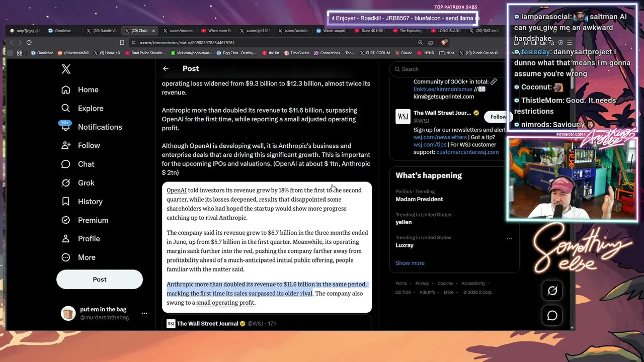This screenshot has height=362, width=644.
Task: Switch to the Natalie W X tab
Action: click(102, 31)
